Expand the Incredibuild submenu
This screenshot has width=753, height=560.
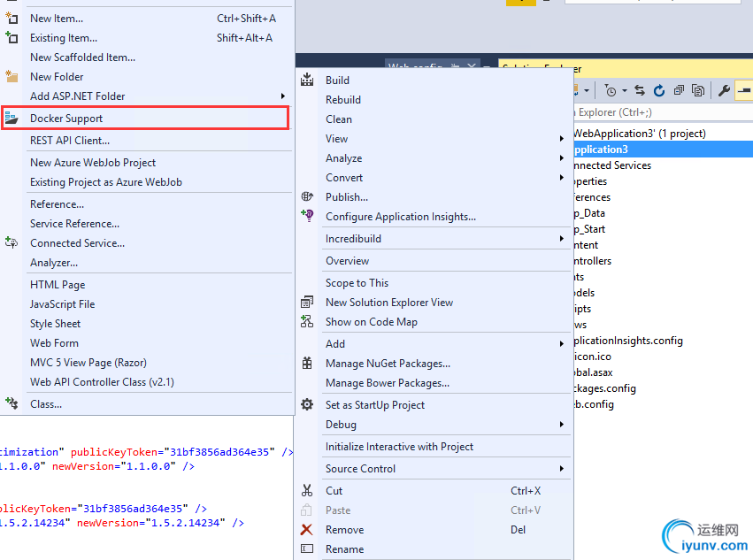561,238
